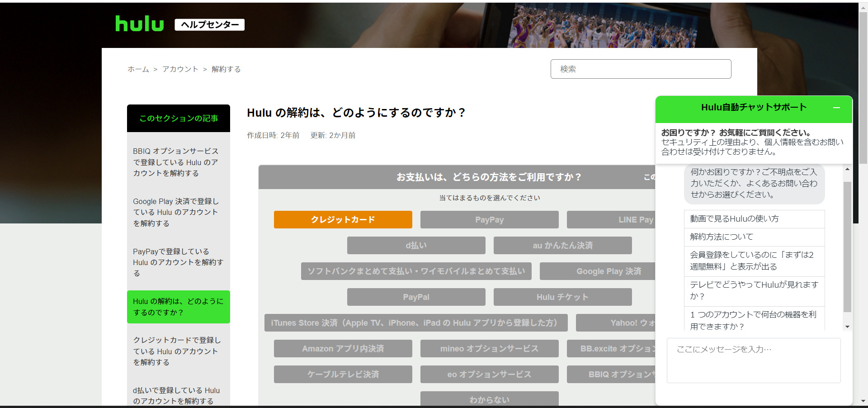The image size is (868, 408).
Task: Choose わからない option
Action: point(489,399)
